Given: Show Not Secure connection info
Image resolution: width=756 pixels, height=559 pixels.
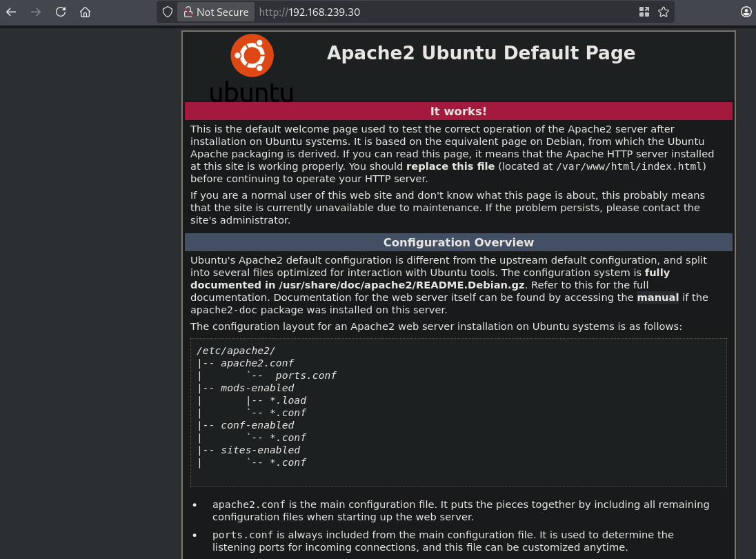Looking at the screenshot, I should [216, 12].
